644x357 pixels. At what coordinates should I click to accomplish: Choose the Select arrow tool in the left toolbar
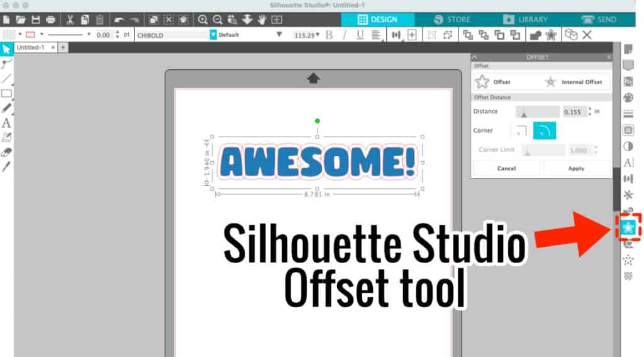pos(6,50)
